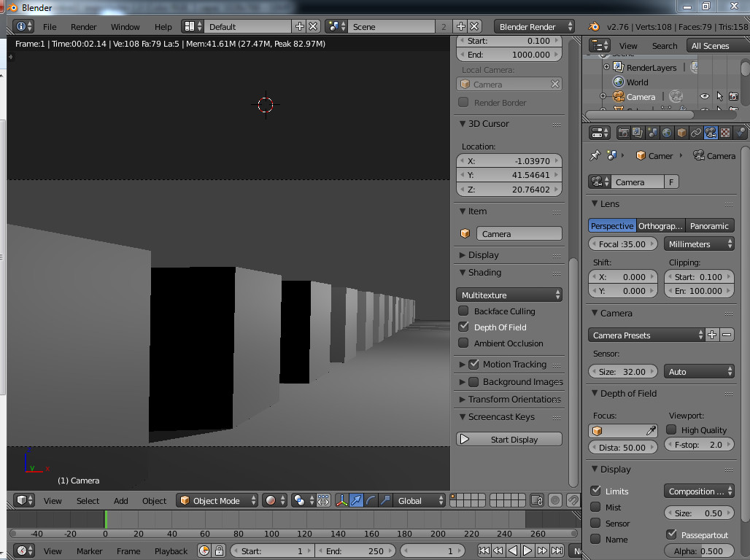
Task: Open the Multitexture shading dropdown
Action: (x=509, y=295)
